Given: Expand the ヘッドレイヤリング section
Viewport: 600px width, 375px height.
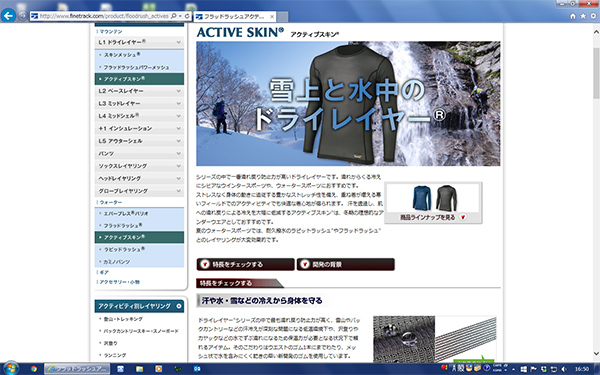Looking at the screenshot, I should (x=139, y=178).
